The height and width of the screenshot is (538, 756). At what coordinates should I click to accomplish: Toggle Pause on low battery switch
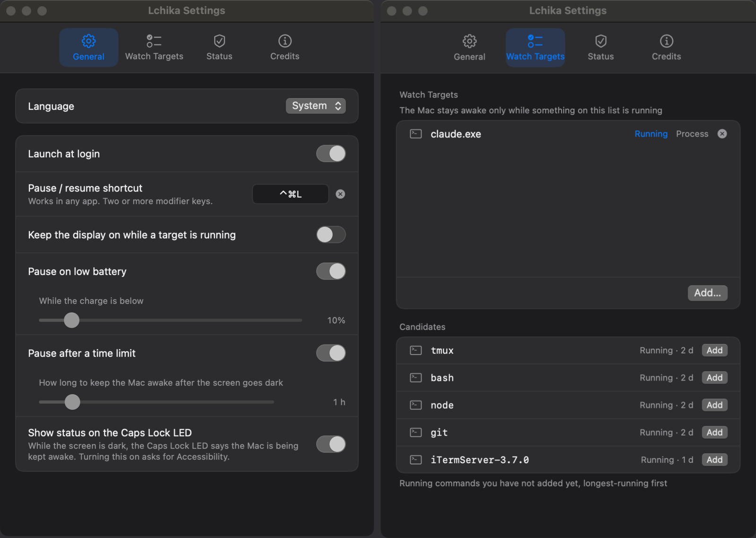(331, 271)
